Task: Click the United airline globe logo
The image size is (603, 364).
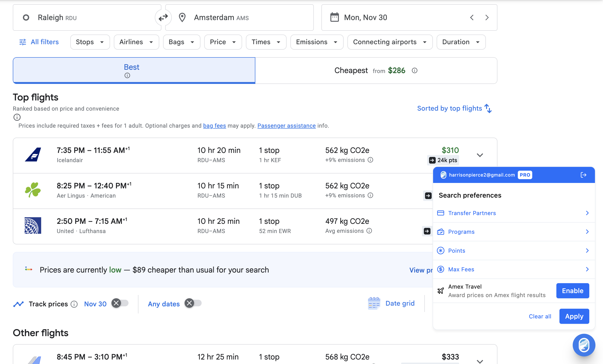Action: click(33, 225)
